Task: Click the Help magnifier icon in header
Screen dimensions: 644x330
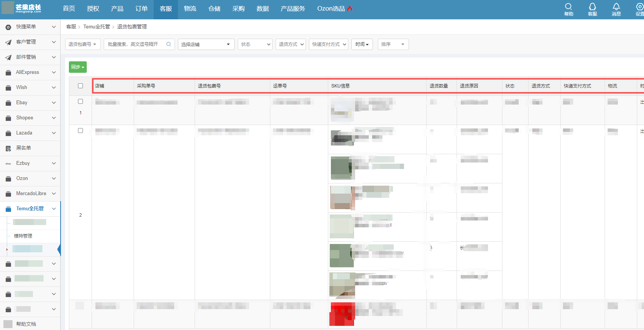Action: [x=568, y=7]
